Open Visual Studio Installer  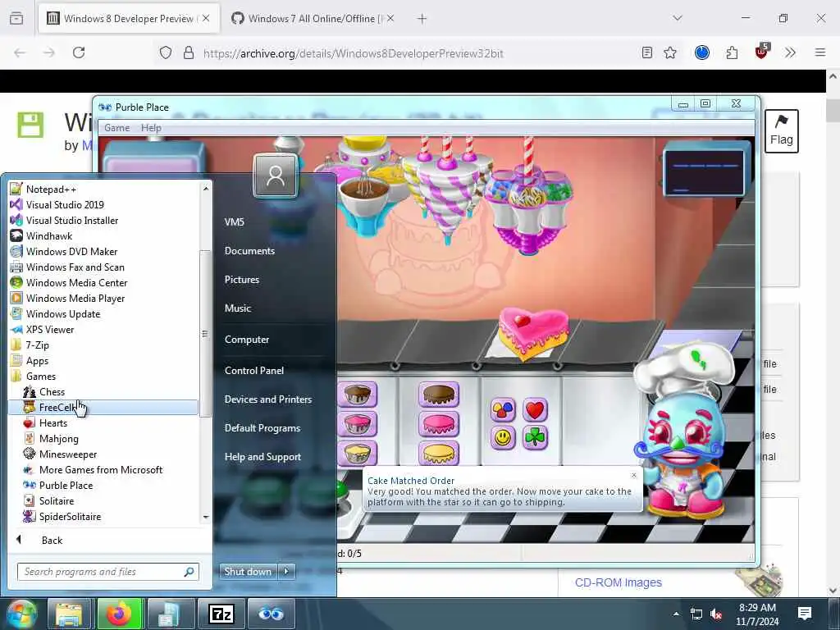[103, 220]
